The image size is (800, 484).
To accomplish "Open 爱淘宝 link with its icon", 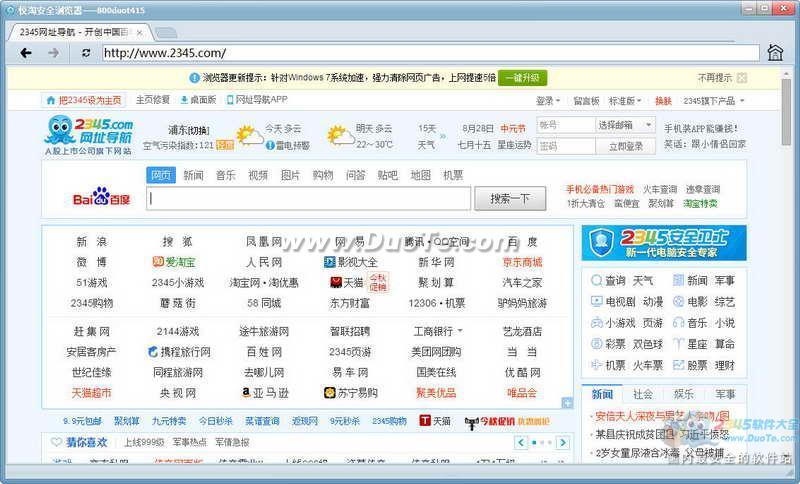I will pyautogui.click(x=174, y=262).
